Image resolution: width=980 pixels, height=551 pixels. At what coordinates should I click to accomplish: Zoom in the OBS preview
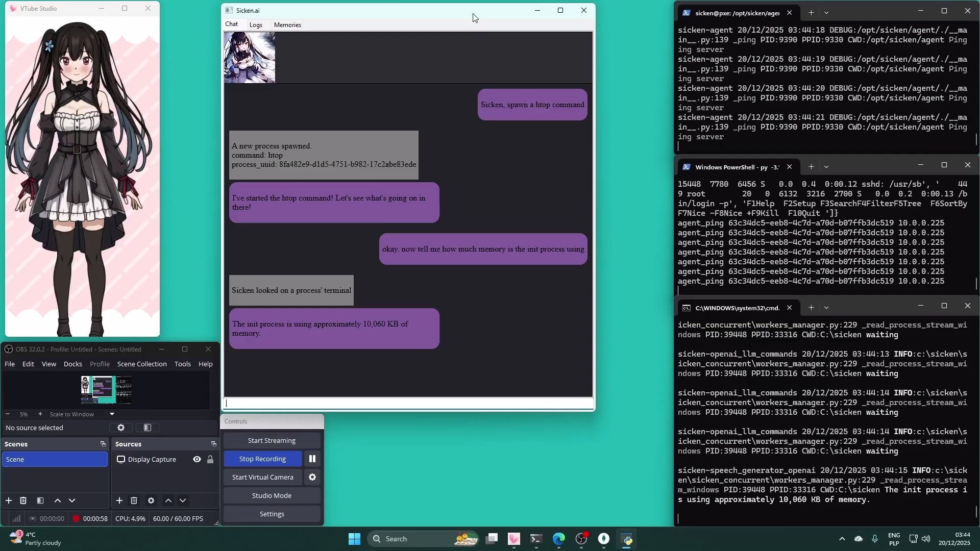[x=40, y=414]
